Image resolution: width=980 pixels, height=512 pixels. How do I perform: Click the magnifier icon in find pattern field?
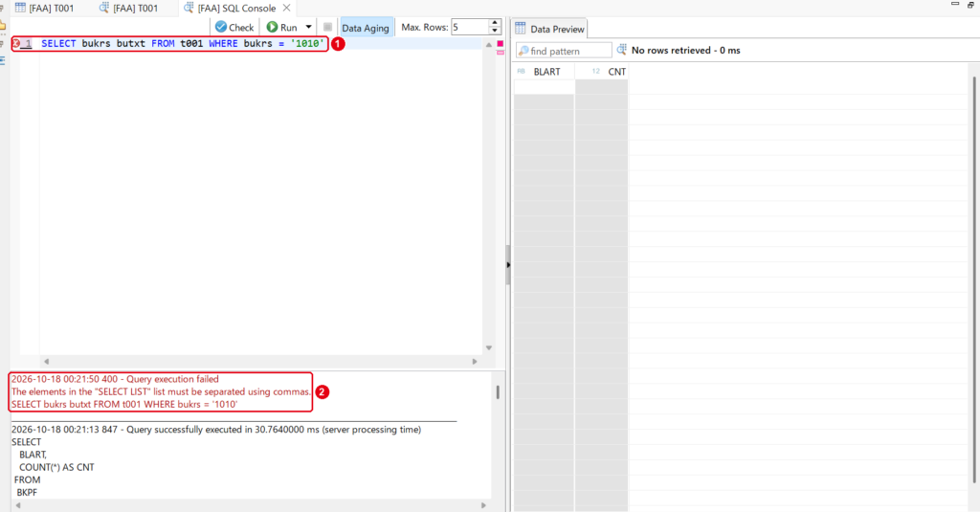coord(523,51)
